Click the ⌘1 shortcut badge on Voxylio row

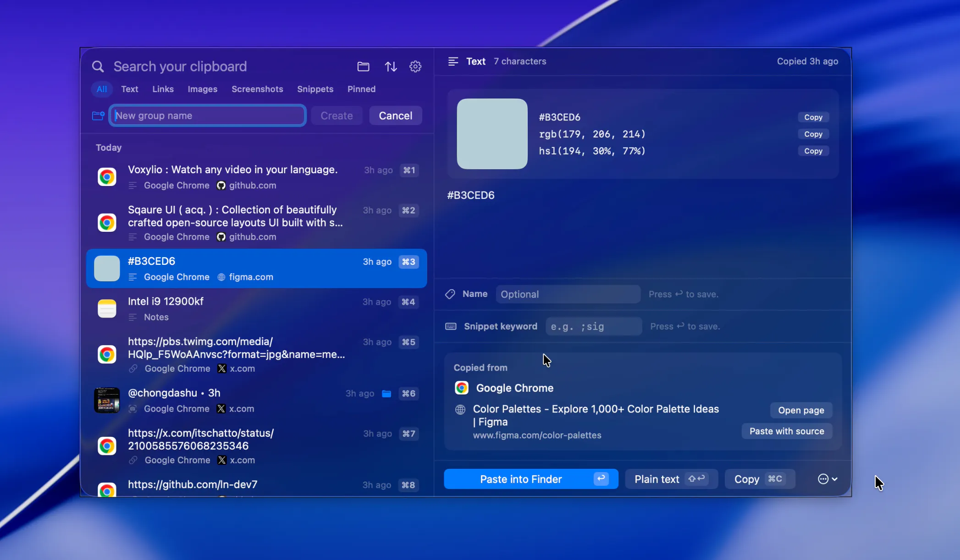(409, 170)
